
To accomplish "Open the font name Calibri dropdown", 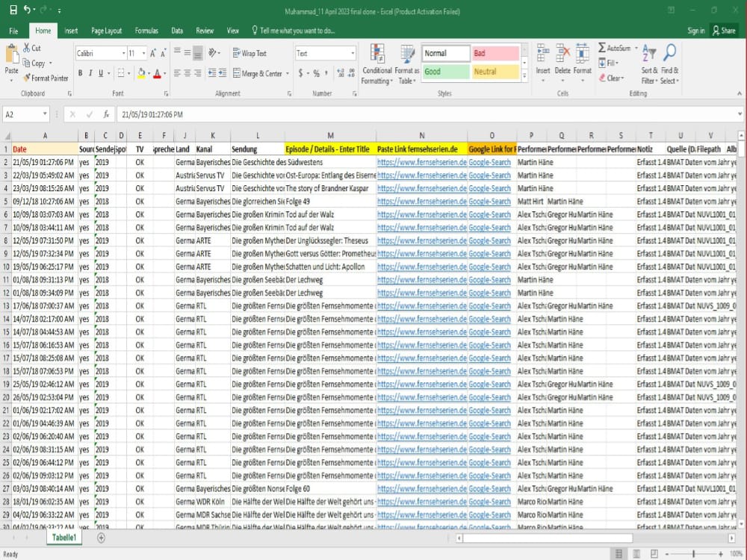I will 124,53.
